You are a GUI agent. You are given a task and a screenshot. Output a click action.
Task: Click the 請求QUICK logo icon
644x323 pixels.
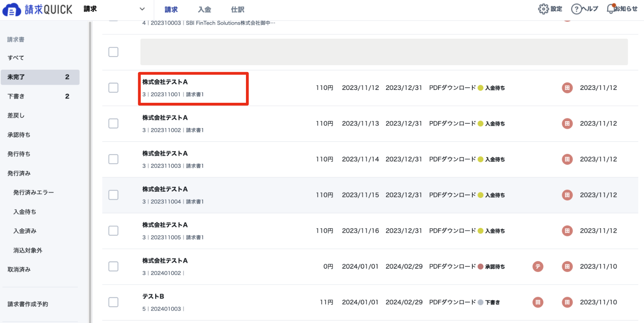[12, 10]
